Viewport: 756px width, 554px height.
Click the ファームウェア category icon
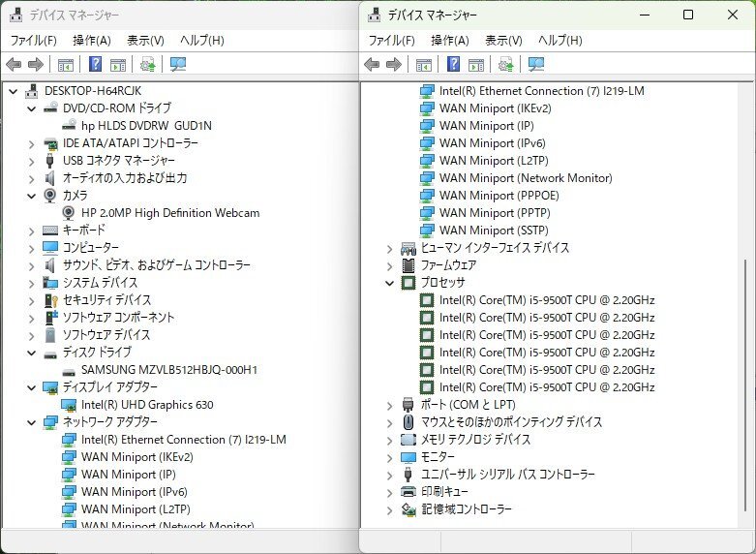(x=408, y=265)
